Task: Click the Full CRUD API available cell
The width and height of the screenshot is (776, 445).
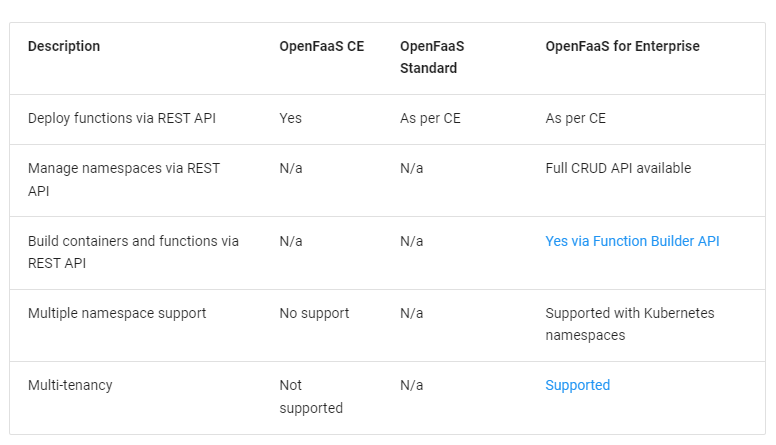Action: click(x=618, y=168)
